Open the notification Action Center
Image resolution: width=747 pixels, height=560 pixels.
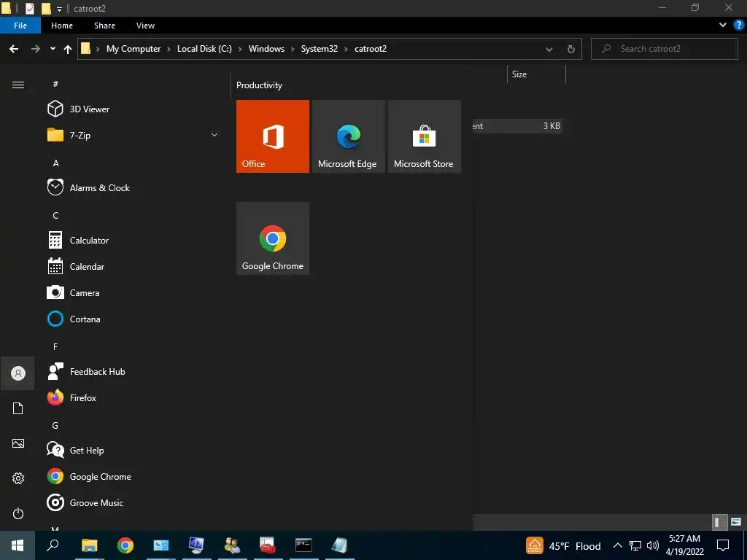[x=723, y=545]
